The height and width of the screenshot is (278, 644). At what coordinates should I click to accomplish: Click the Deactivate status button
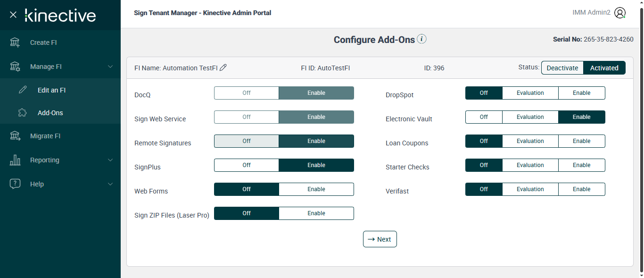(562, 68)
